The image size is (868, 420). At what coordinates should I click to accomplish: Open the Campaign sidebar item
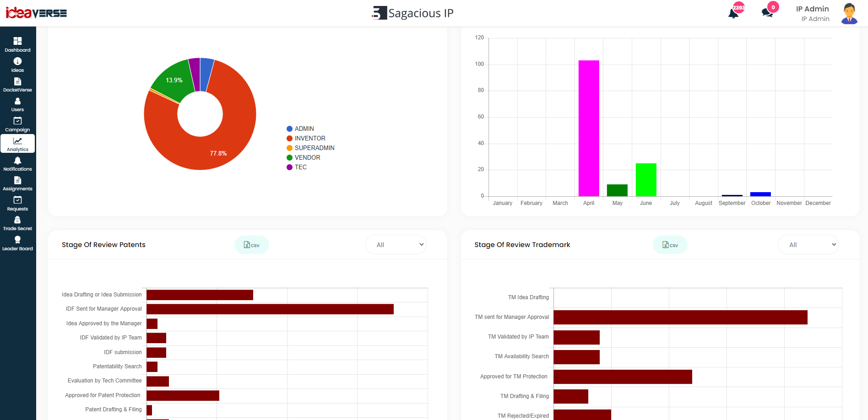[17, 124]
